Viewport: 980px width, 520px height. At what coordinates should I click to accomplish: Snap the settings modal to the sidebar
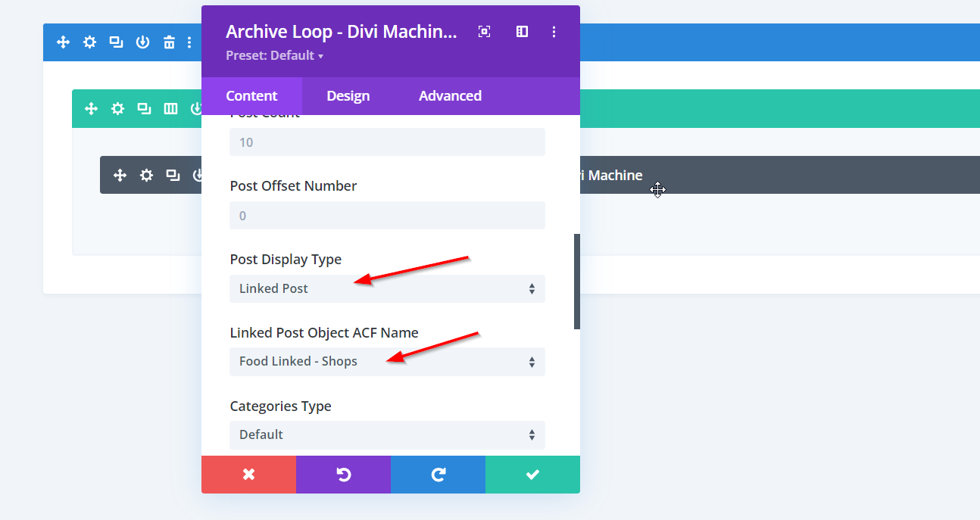(x=522, y=32)
